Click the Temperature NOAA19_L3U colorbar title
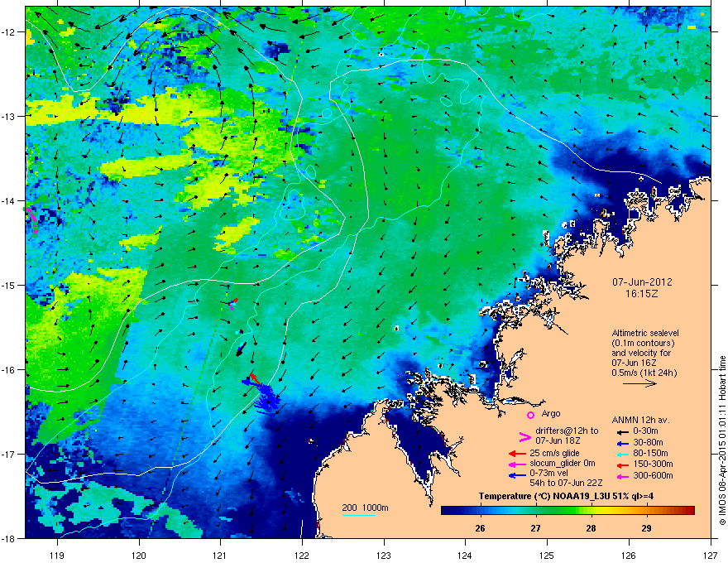 [566, 496]
